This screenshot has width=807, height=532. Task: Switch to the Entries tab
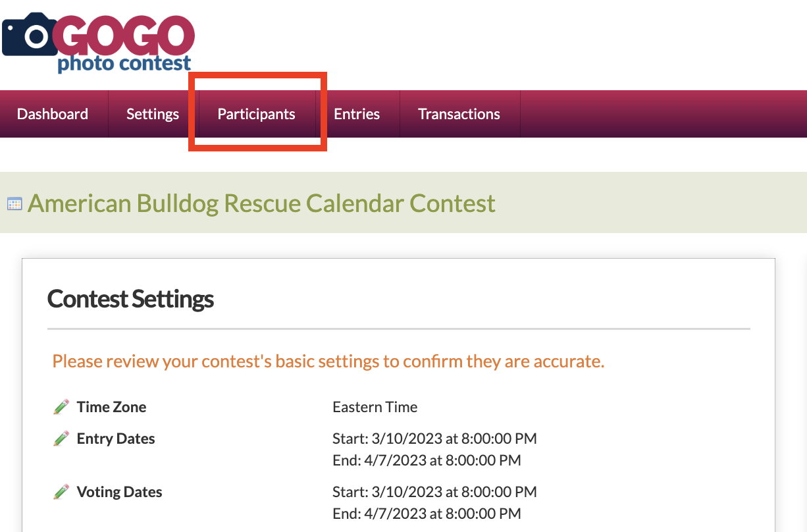coord(357,114)
